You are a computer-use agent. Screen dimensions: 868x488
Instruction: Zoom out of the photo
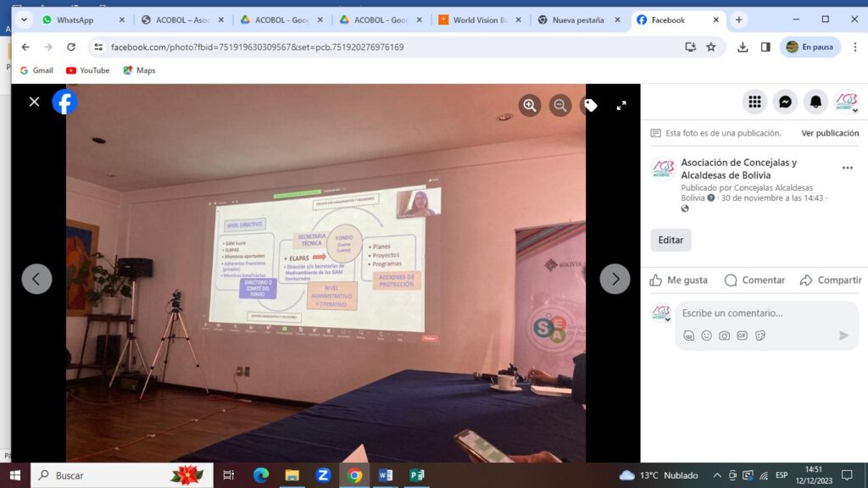click(x=560, y=105)
